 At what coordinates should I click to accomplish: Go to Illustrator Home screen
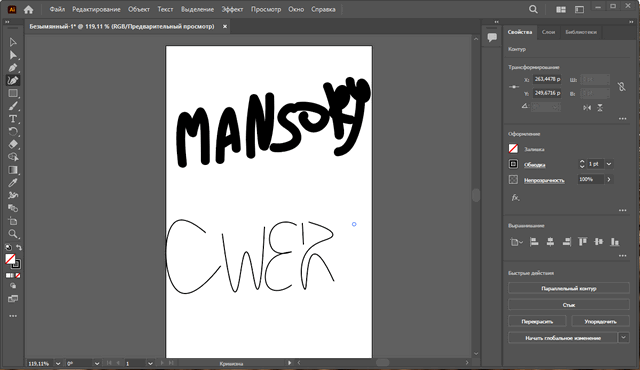[28, 9]
